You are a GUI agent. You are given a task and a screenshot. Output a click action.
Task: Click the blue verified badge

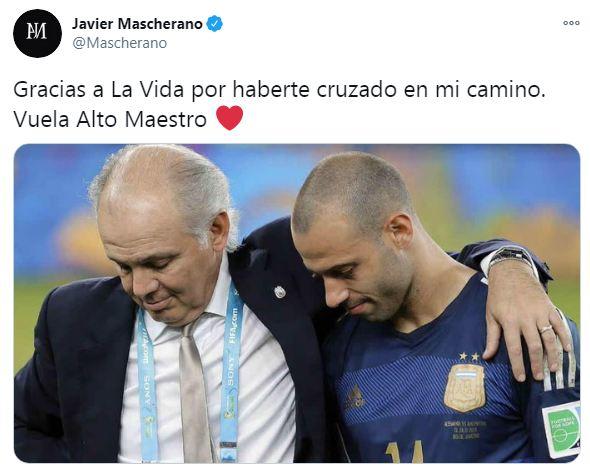click(x=215, y=24)
